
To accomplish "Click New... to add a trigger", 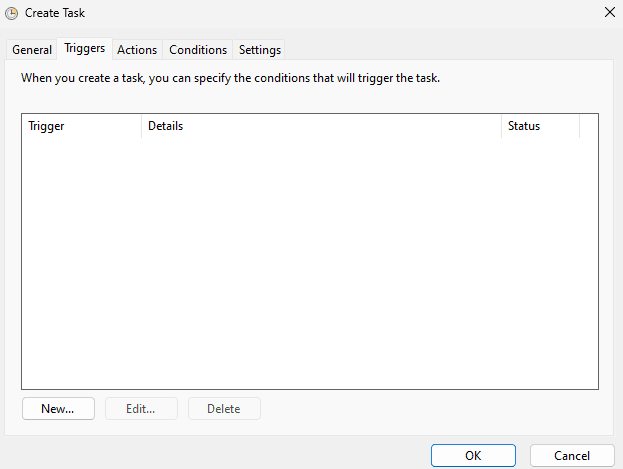I will (58, 409).
